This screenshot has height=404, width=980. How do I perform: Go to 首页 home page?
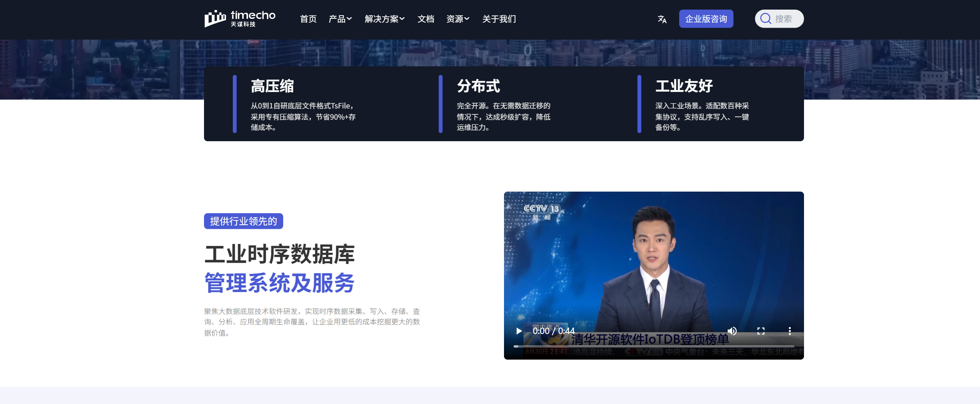pos(308,19)
